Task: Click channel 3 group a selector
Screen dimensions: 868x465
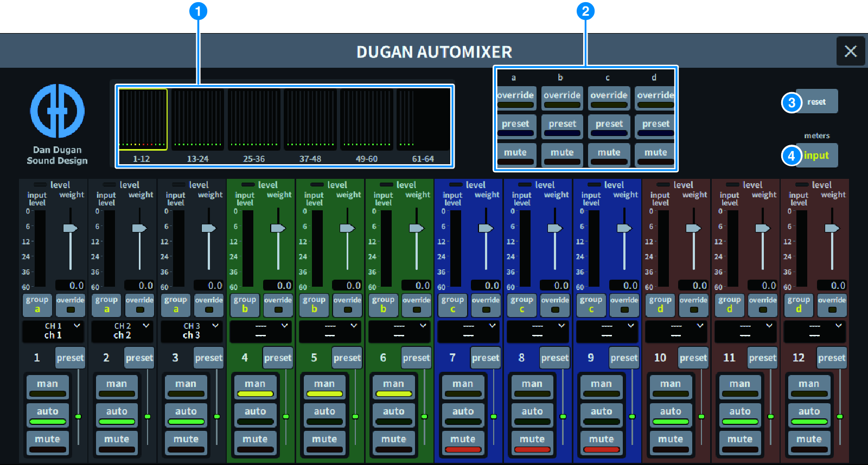Action: [176, 305]
